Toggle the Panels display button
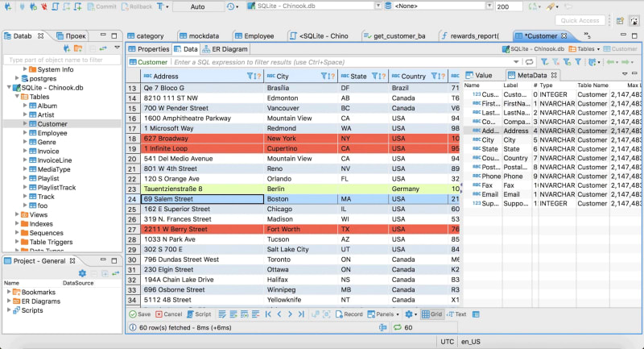The width and height of the screenshot is (644, 349). click(x=383, y=314)
